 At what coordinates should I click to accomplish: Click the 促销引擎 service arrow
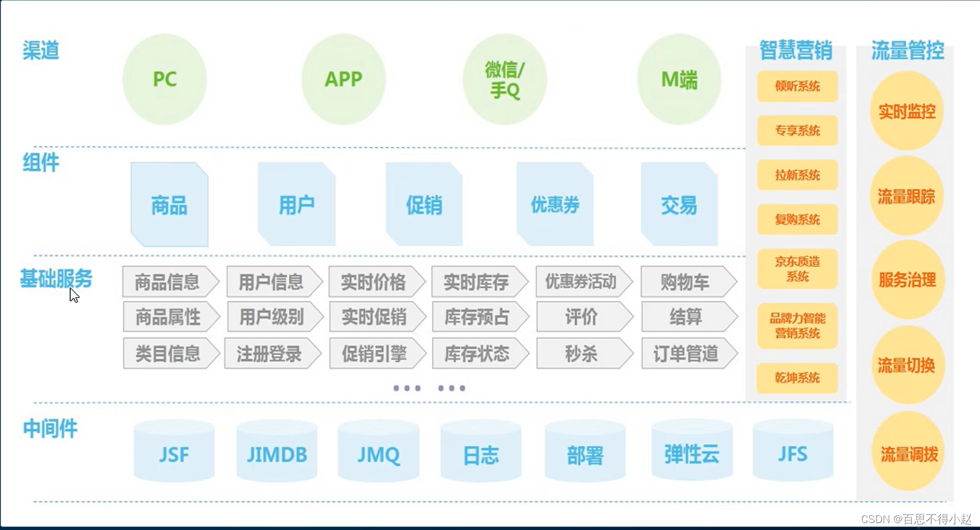pos(378,354)
